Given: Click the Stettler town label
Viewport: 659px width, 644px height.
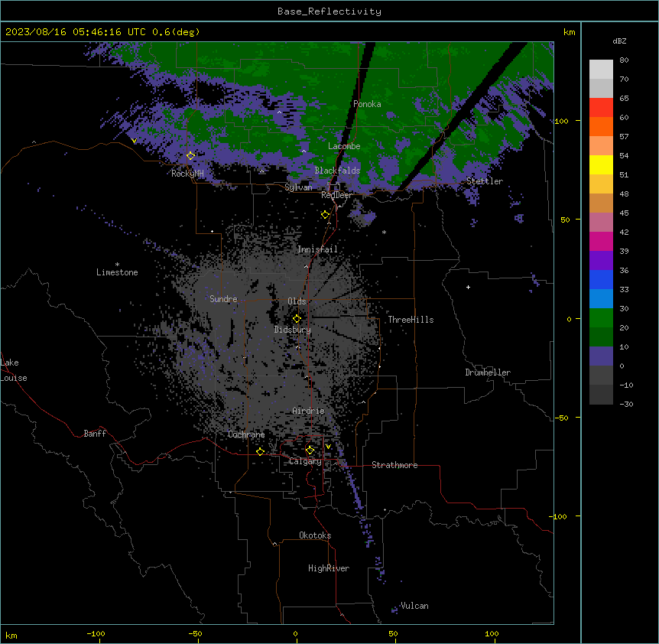Looking at the screenshot, I should 485,181.
